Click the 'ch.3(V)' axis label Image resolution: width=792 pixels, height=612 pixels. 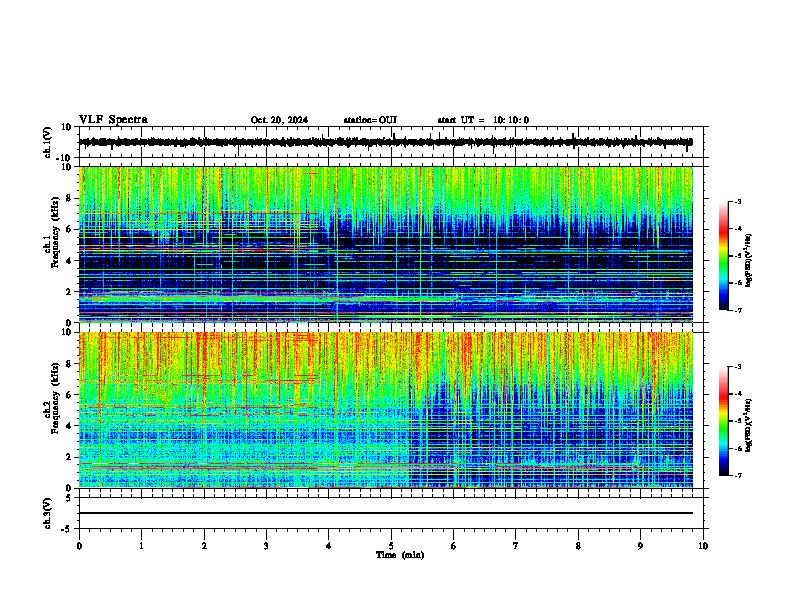47,513
